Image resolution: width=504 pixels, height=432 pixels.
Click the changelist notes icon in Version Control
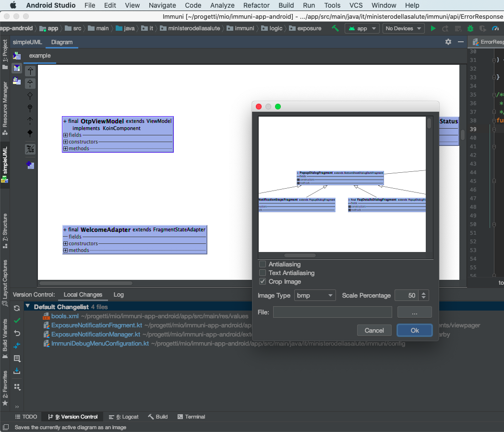17,359
